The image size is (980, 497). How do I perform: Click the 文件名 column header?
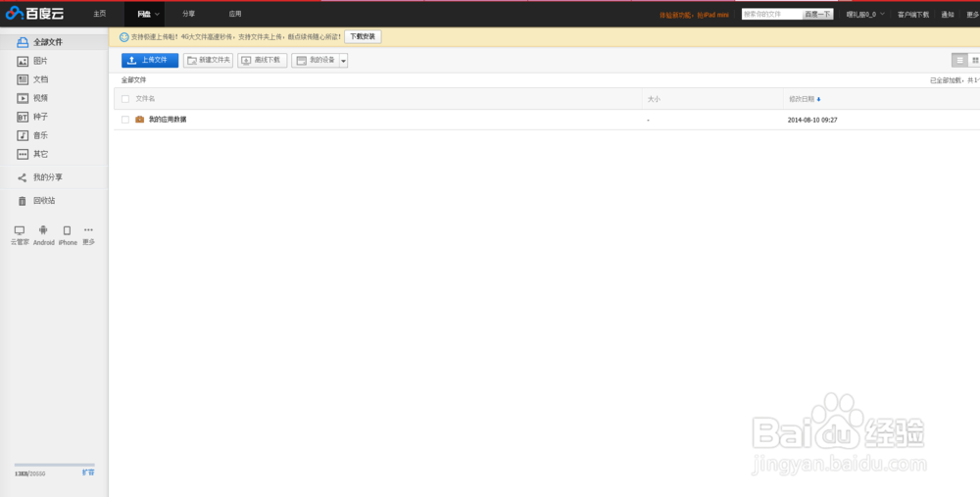coord(145,99)
